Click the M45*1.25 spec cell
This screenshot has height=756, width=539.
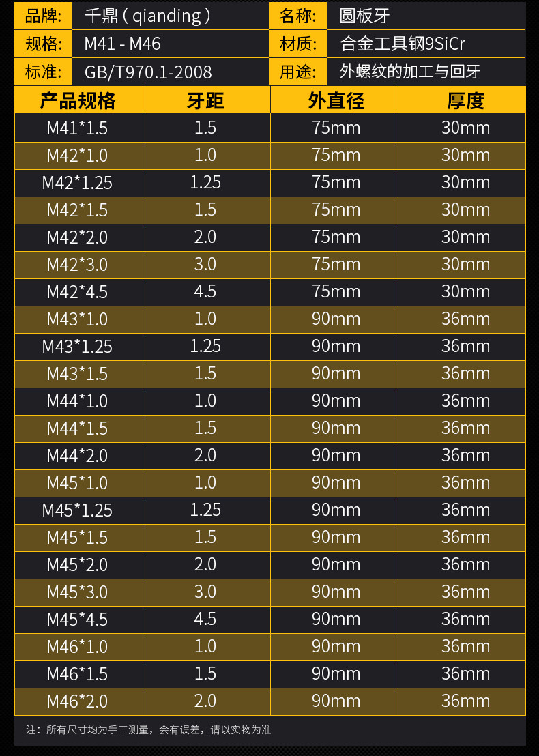(x=77, y=510)
